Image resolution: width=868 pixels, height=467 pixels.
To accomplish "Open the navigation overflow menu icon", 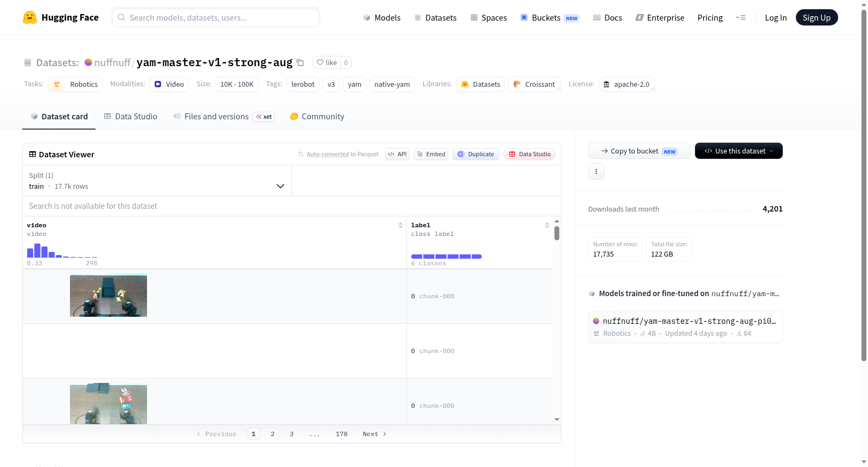I will 741,17.
